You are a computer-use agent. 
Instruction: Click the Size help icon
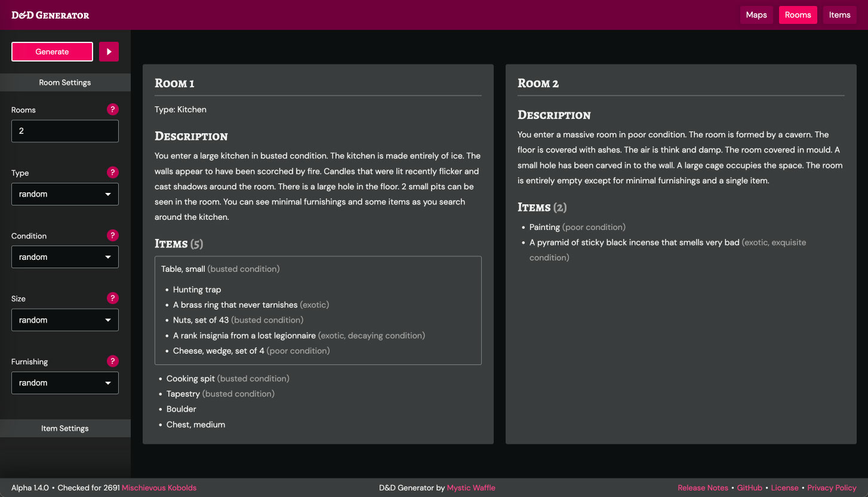click(113, 297)
